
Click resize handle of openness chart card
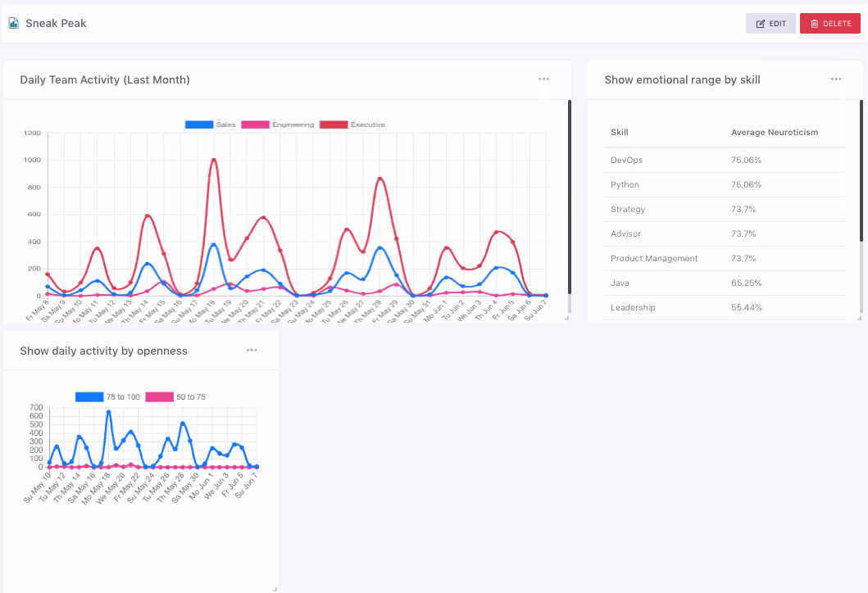click(x=275, y=589)
